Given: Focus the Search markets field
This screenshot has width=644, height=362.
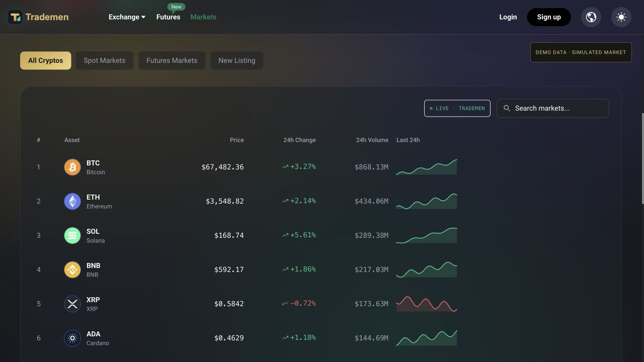Looking at the screenshot, I should (553, 108).
